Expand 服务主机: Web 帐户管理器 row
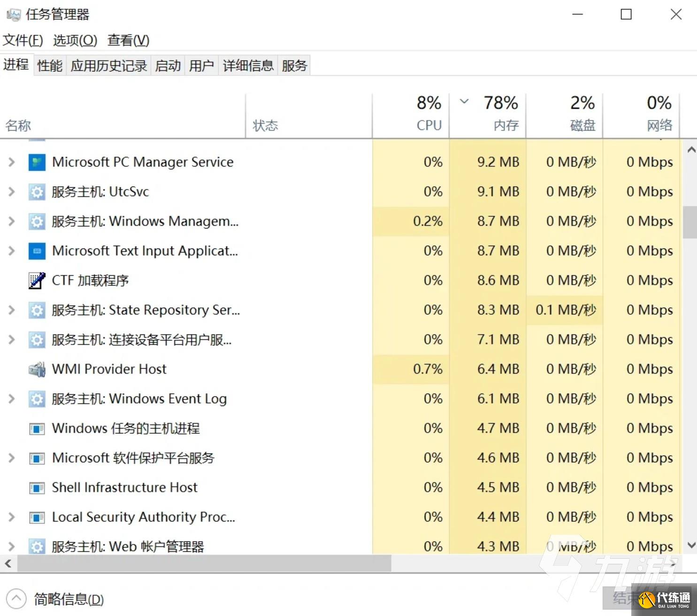697x616 pixels. (x=12, y=547)
